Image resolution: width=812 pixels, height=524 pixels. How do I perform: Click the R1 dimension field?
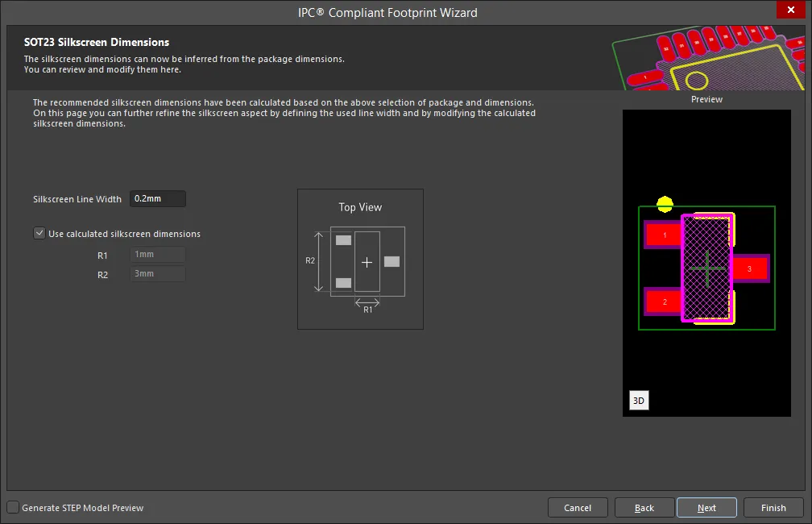[x=157, y=255]
